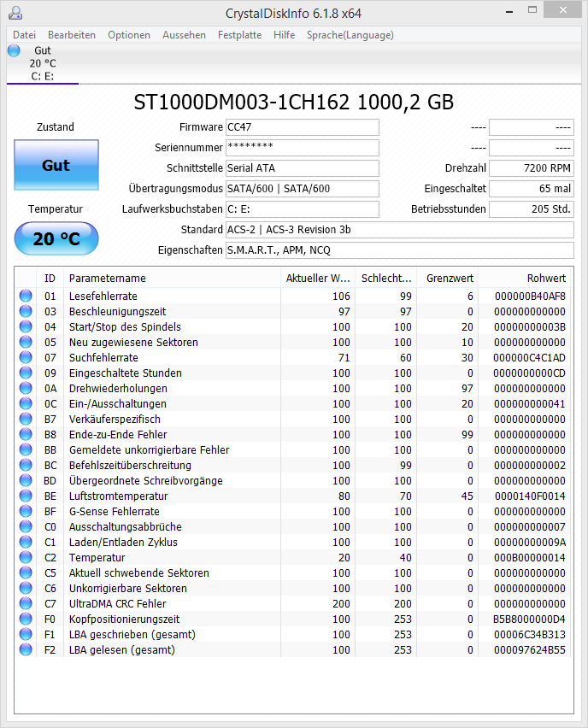Viewport: 588px width, 728px height.
Task: Open the Aussehen menu
Action: click(184, 35)
